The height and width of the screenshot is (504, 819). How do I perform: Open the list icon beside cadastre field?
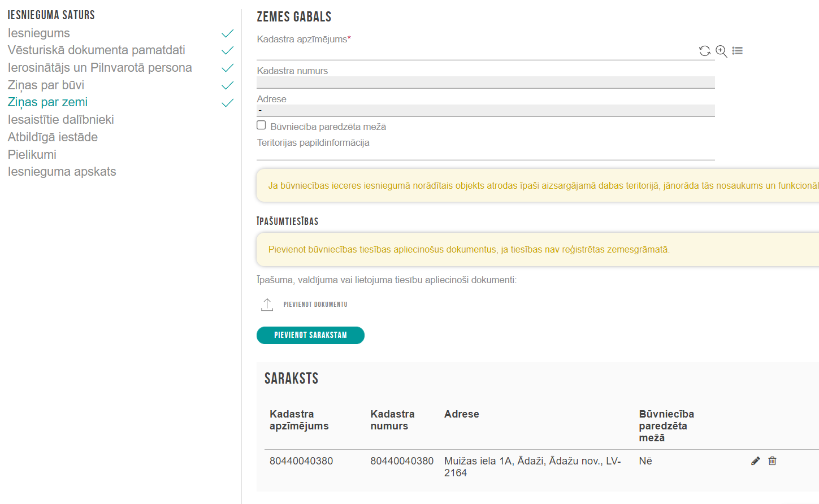(x=737, y=51)
